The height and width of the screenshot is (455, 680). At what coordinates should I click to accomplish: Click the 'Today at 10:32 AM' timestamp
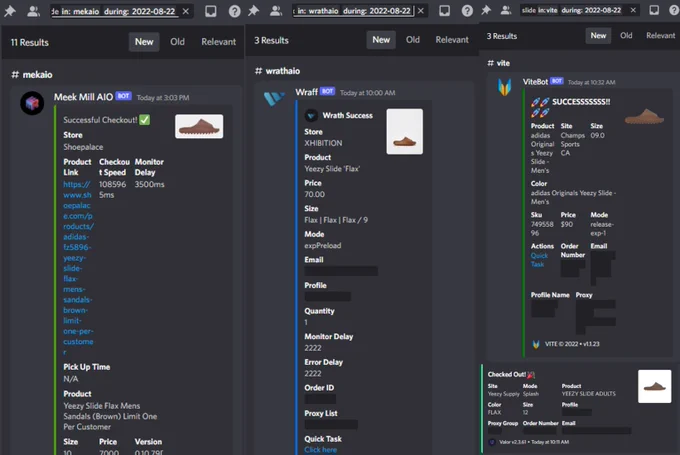pos(592,82)
